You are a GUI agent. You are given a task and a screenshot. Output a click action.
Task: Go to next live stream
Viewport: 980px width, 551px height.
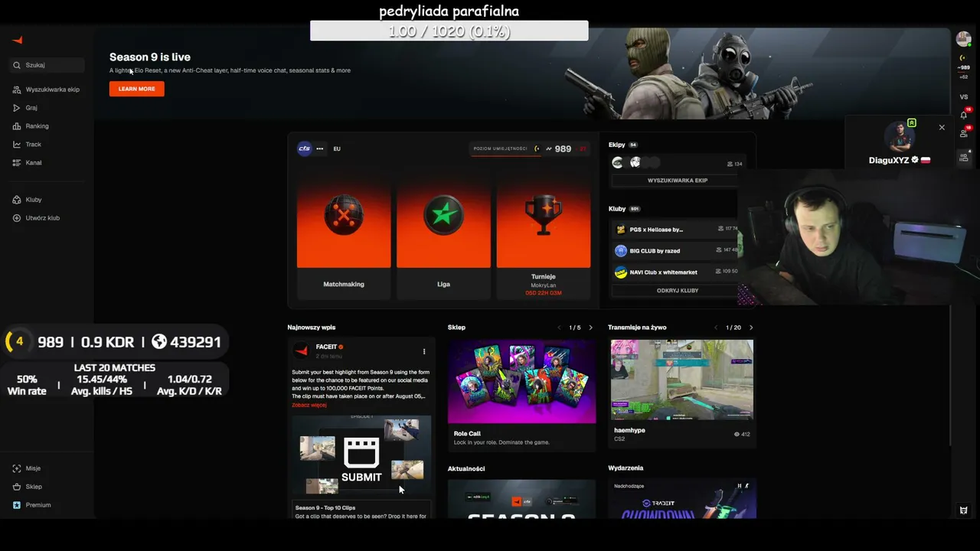(x=751, y=328)
